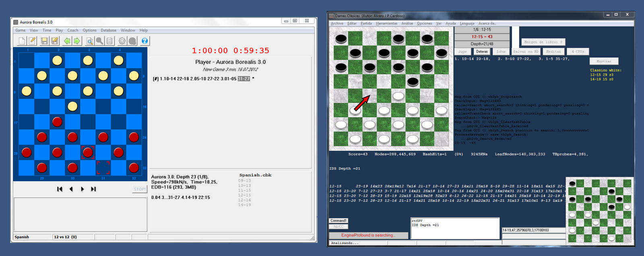Click the edit page pencil icon in Aurora toolbar
644x256 pixels.
pos(32,41)
